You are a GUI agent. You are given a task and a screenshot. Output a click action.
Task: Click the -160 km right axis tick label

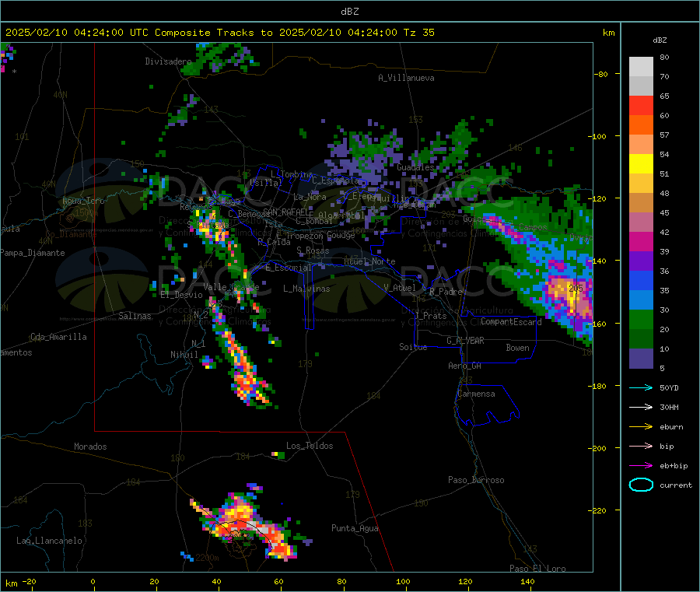click(x=599, y=324)
